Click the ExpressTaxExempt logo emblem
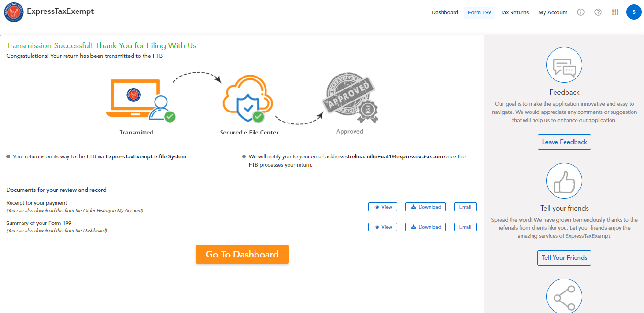 [x=14, y=12]
